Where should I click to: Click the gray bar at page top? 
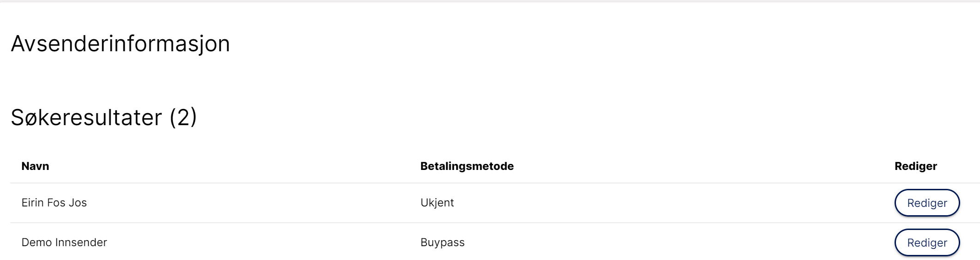pos(490,1)
